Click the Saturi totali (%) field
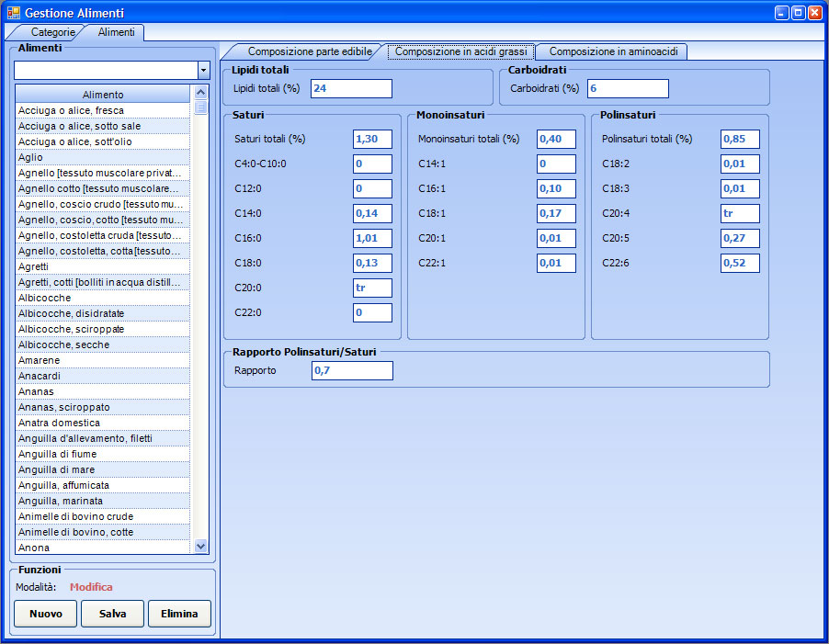 coord(372,139)
